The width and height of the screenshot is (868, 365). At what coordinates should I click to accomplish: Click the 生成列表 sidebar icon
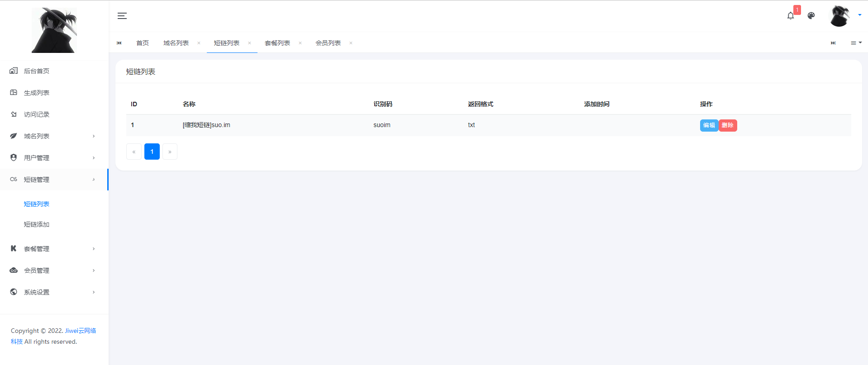14,92
